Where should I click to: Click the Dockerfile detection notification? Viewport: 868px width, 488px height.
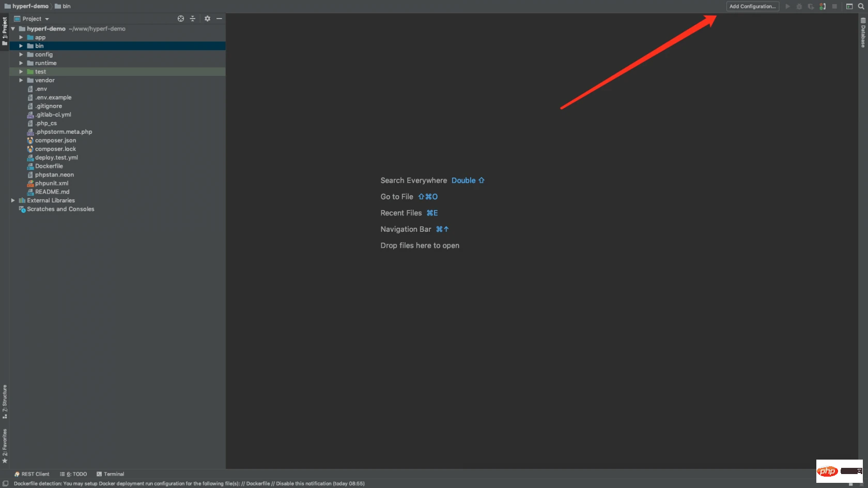189,483
